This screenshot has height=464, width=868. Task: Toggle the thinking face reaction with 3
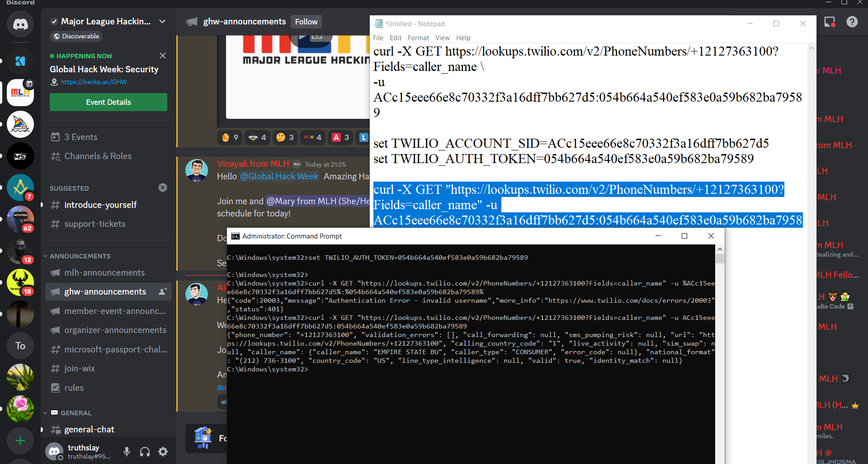(x=285, y=137)
